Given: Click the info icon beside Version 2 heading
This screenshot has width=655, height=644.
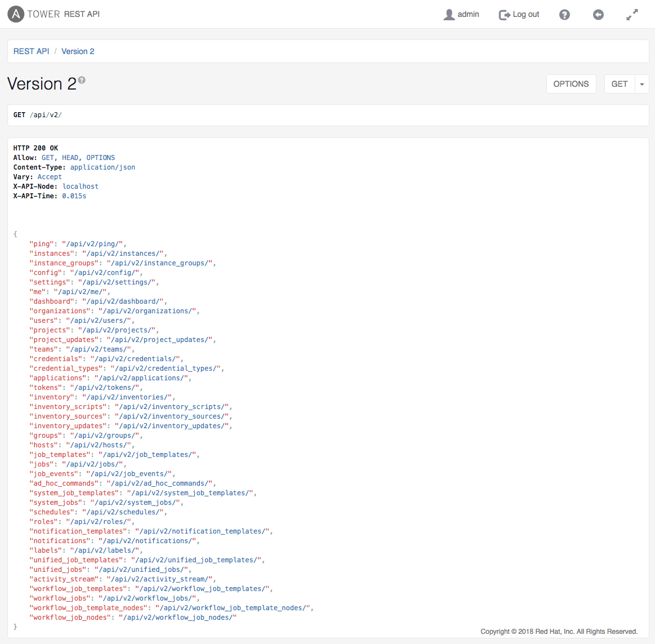Looking at the screenshot, I should (x=82, y=80).
